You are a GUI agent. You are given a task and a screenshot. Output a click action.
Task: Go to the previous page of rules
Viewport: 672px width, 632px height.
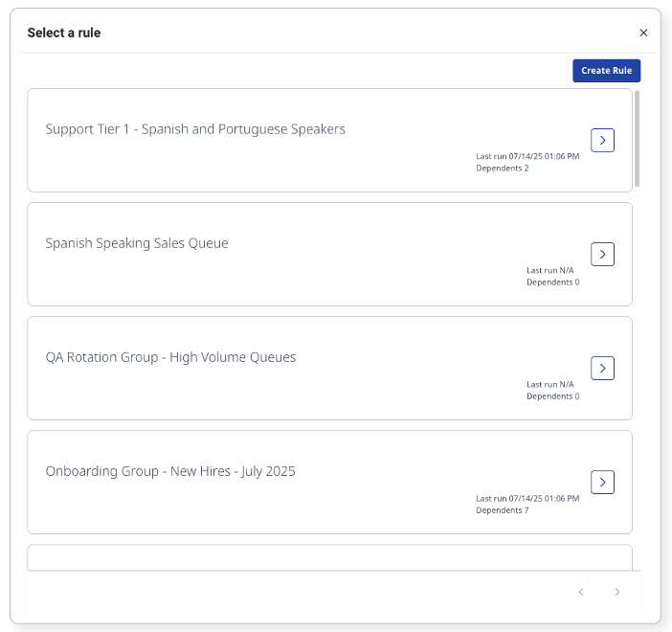point(581,592)
